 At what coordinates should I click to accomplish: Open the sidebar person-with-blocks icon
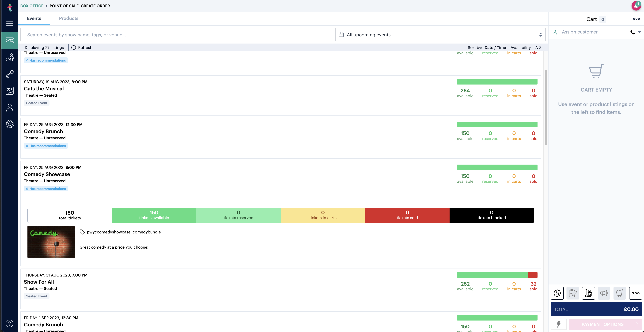click(10, 57)
